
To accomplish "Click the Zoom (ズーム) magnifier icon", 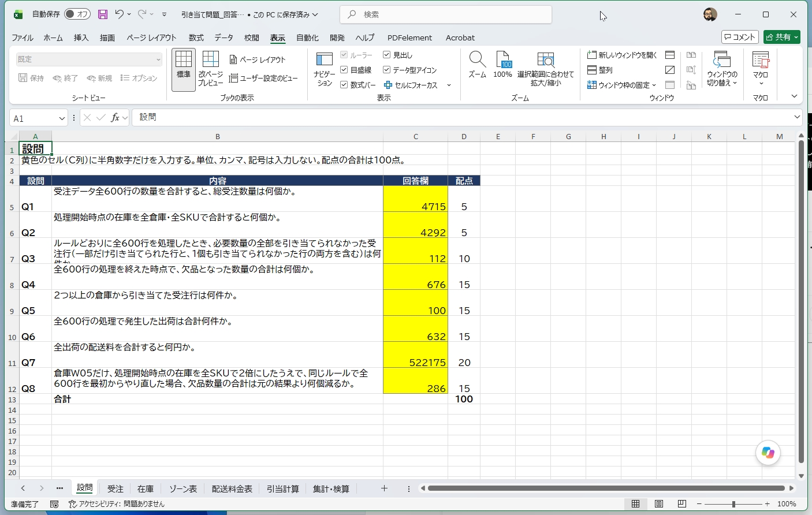I will coord(477,64).
